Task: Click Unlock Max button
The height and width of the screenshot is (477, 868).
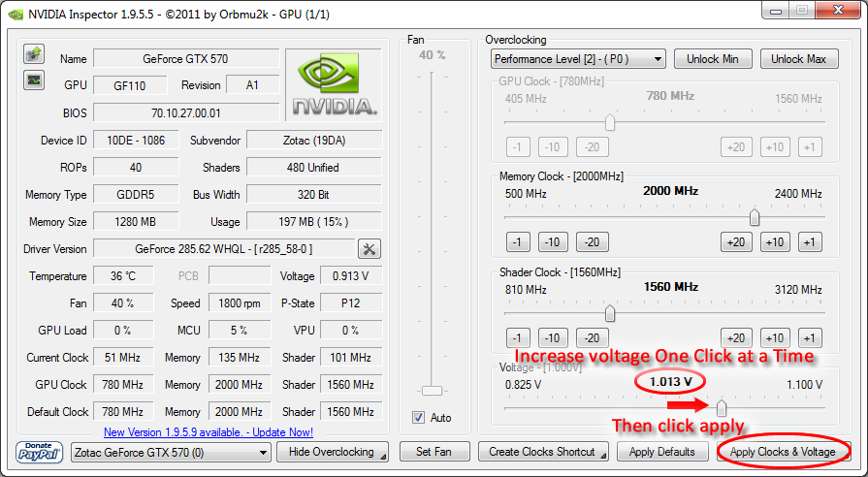Action: click(x=798, y=59)
